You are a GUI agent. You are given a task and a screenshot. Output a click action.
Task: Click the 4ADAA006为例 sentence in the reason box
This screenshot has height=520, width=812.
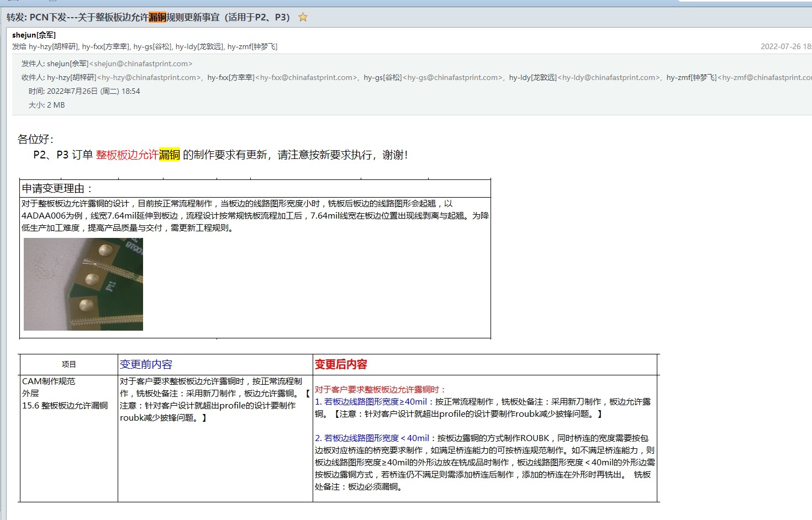pos(255,216)
